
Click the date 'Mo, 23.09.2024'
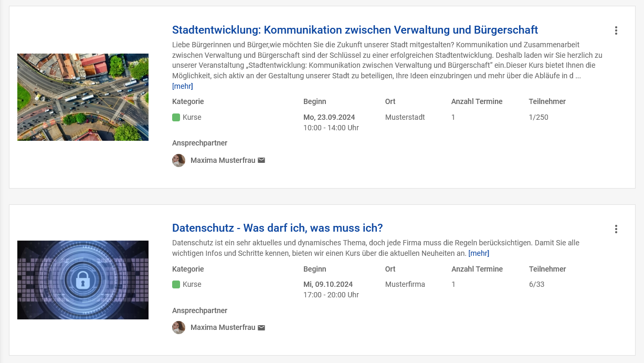pyautogui.click(x=329, y=117)
